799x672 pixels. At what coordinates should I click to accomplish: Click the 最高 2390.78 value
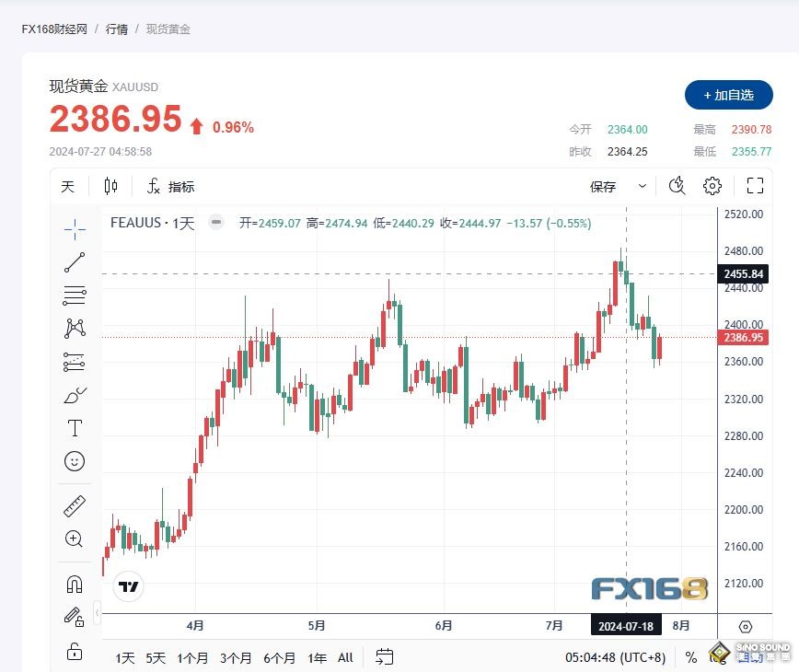coord(752,130)
